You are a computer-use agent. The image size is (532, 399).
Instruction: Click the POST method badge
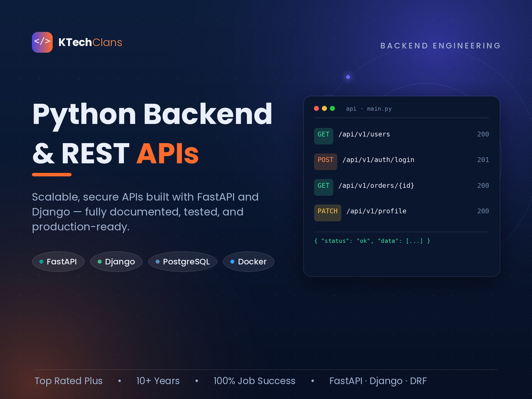(x=326, y=162)
